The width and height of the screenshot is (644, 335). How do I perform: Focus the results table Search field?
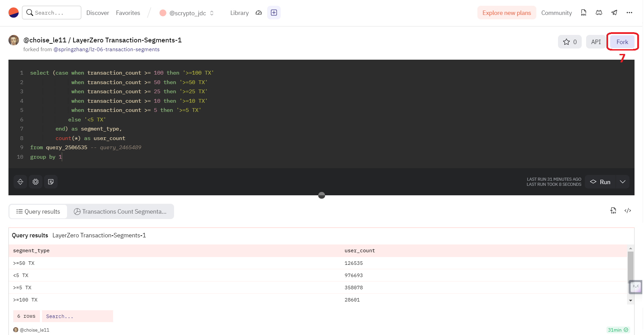[x=77, y=316]
